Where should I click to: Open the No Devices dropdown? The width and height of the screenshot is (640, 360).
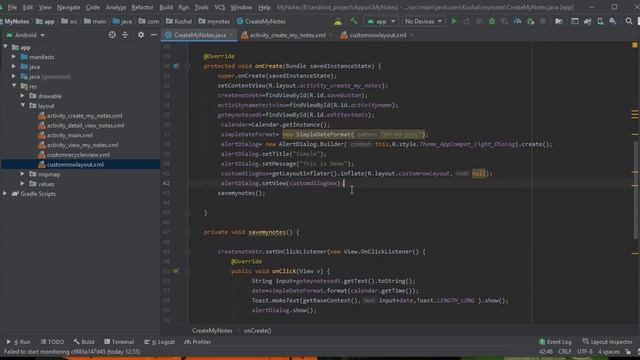pos(423,21)
